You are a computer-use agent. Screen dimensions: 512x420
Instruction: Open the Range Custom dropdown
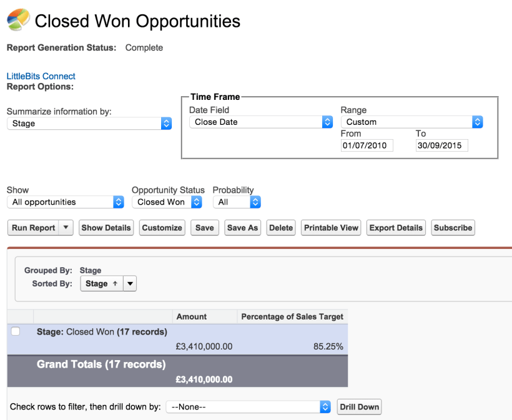[x=411, y=122]
